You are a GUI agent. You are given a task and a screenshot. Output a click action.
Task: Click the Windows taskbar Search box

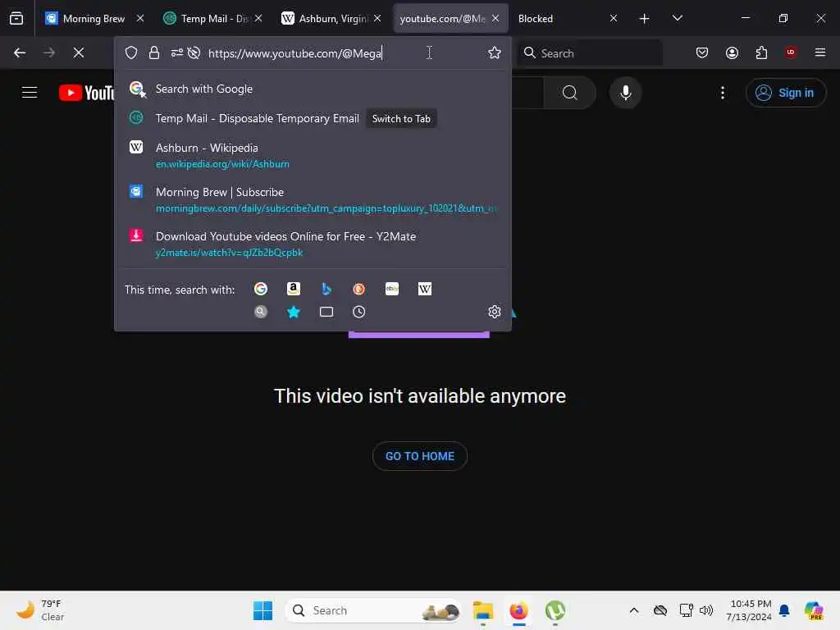coord(373,610)
